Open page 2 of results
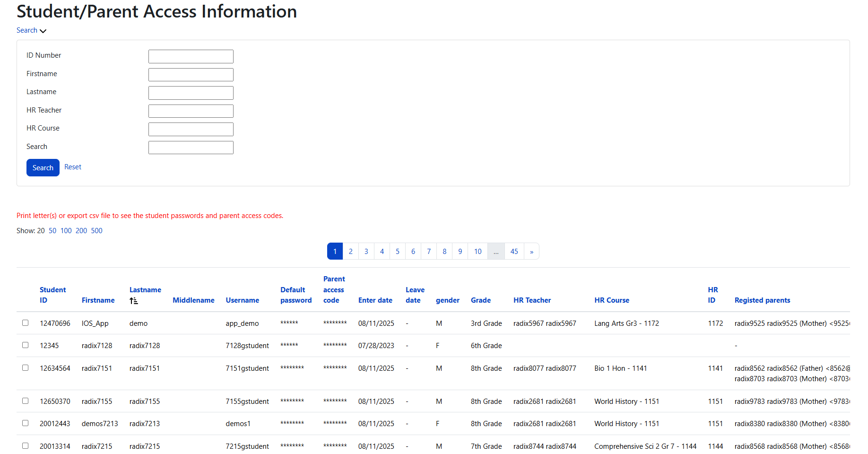 click(350, 252)
